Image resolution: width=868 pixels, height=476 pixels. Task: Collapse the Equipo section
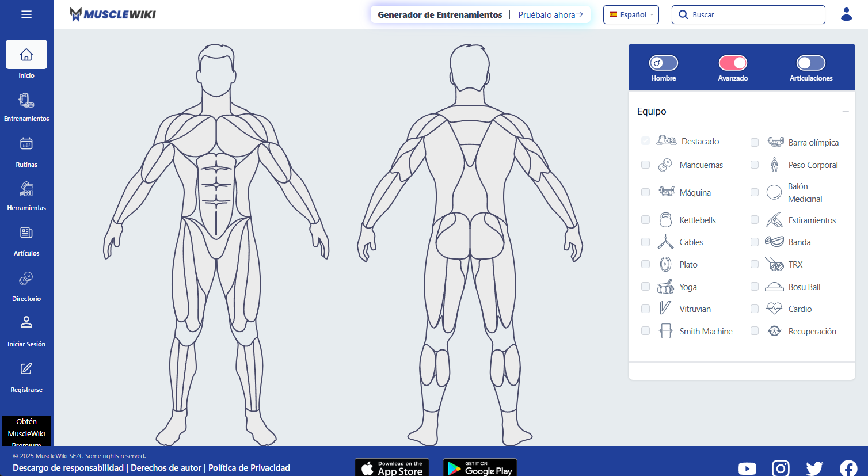[846, 112]
